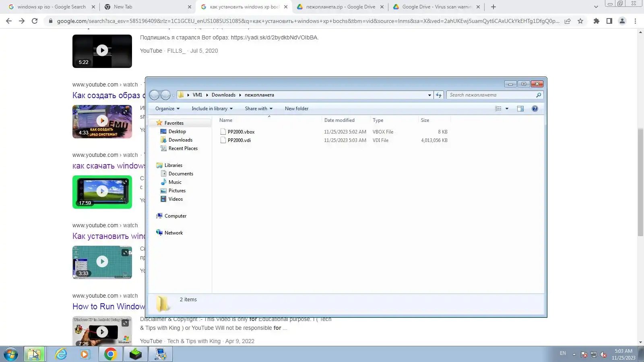Screen dimensions: 644x362
Task: Open Chrome three-dot menu
Action: coord(635,21)
